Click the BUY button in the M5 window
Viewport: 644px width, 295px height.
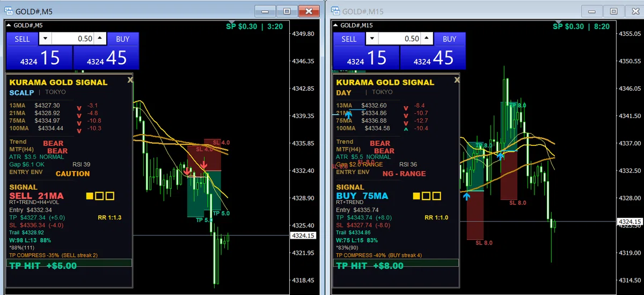pos(123,39)
